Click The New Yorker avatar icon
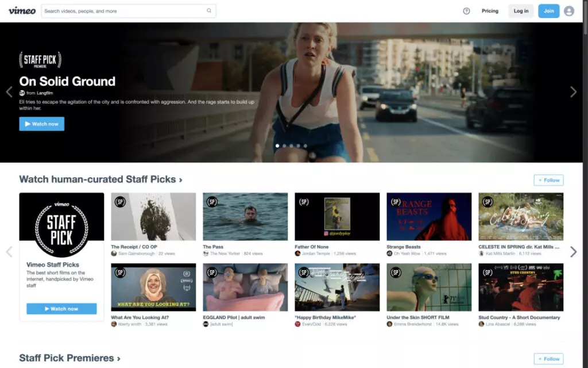Viewport: 588px width, 368px height. pos(206,254)
